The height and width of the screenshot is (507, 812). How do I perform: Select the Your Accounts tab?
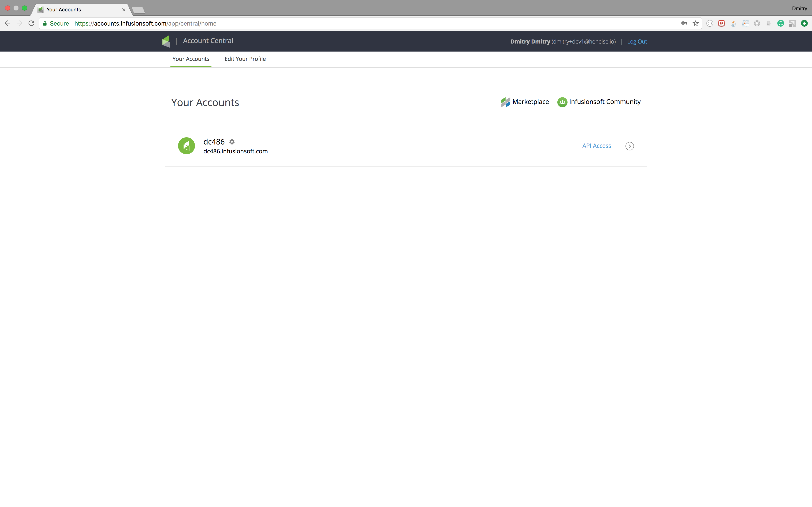191,59
